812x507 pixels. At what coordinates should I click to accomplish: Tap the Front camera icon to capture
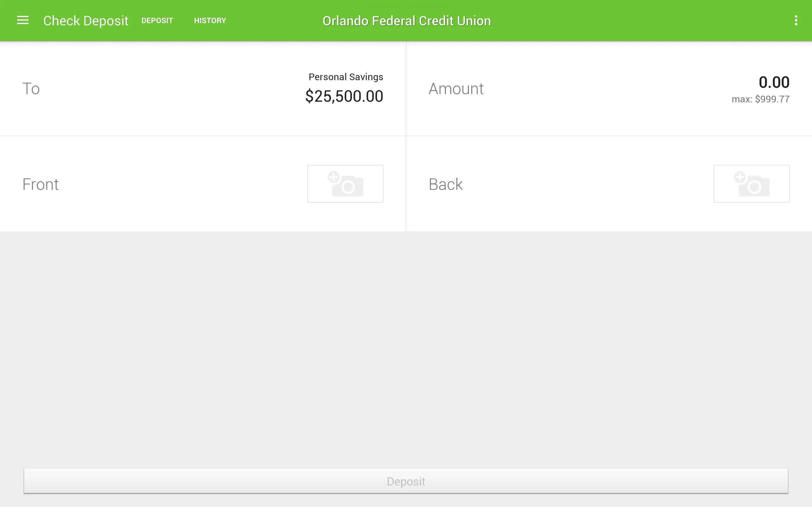pyautogui.click(x=345, y=183)
